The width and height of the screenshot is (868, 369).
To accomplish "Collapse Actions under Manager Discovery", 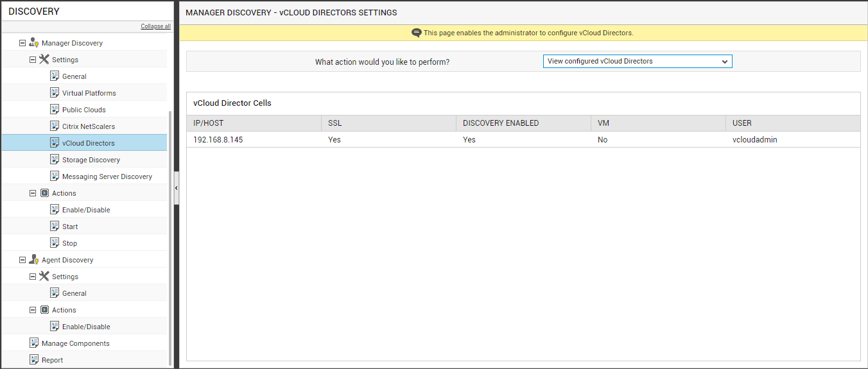I will (33, 193).
